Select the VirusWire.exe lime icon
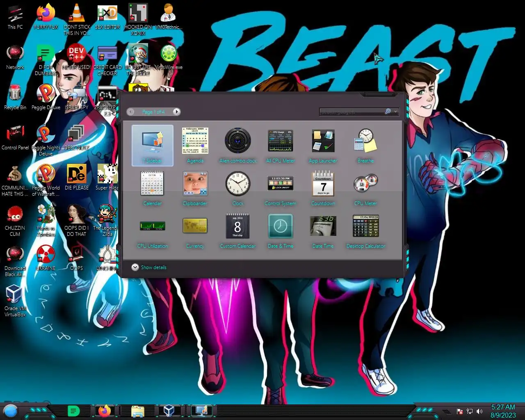 click(x=169, y=57)
